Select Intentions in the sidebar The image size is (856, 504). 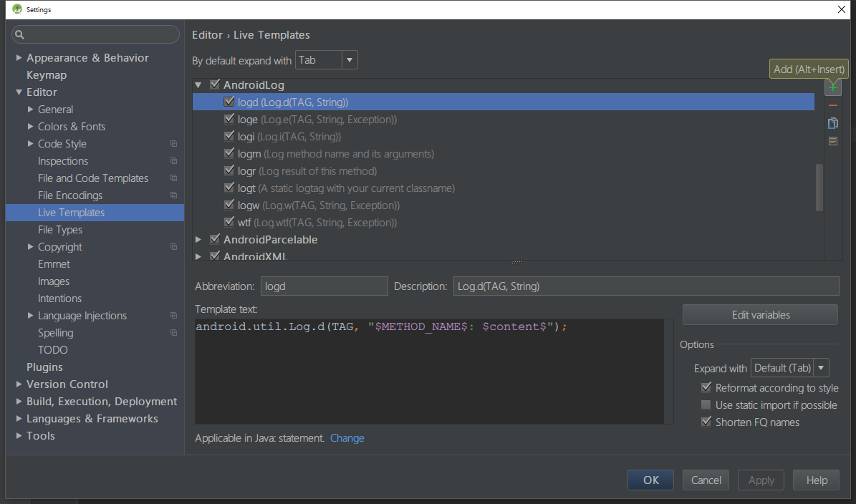click(x=59, y=299)
